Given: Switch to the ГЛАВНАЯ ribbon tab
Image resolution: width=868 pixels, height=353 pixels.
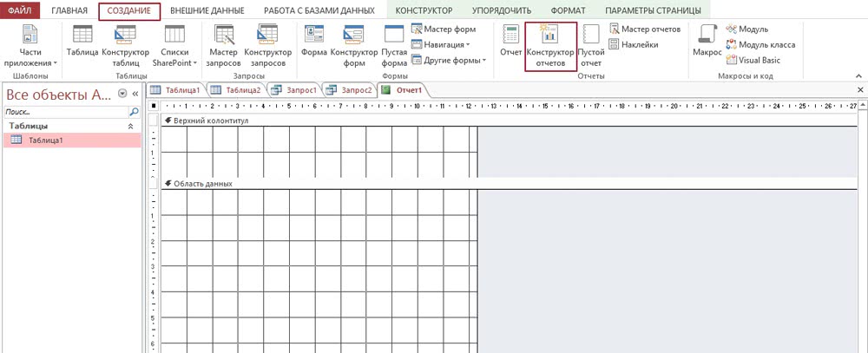Looking at the screenshot, I should (69, 11).
